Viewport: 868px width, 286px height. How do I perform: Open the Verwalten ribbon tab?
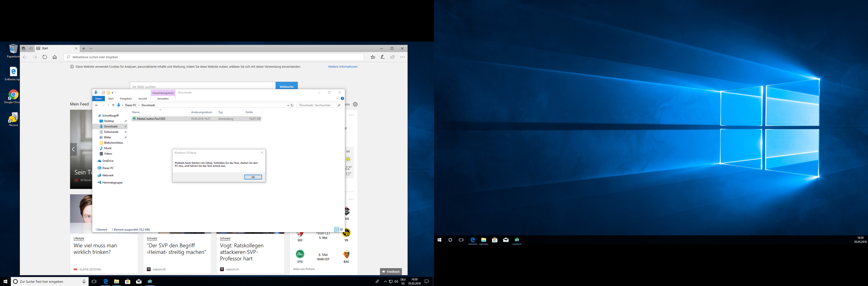coord(163,98)
